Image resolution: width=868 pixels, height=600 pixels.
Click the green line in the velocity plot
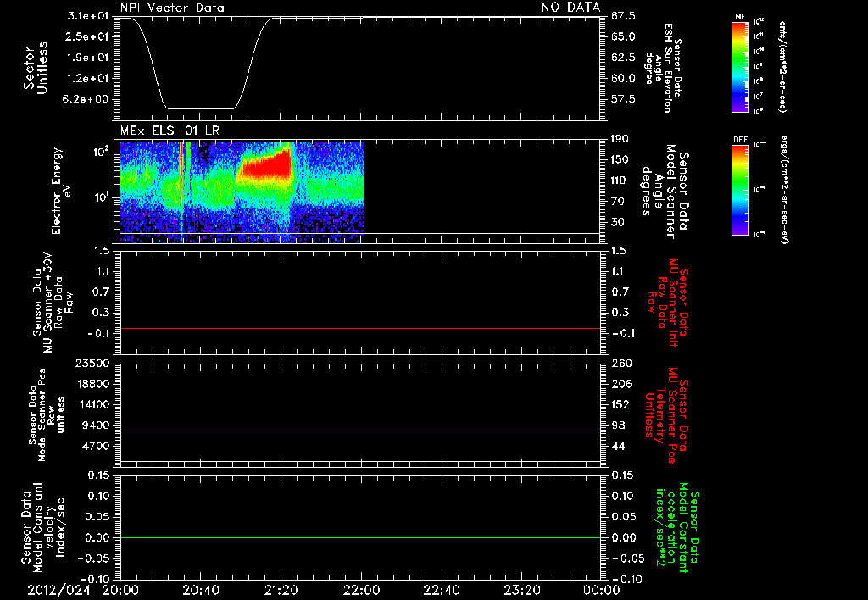359,537
